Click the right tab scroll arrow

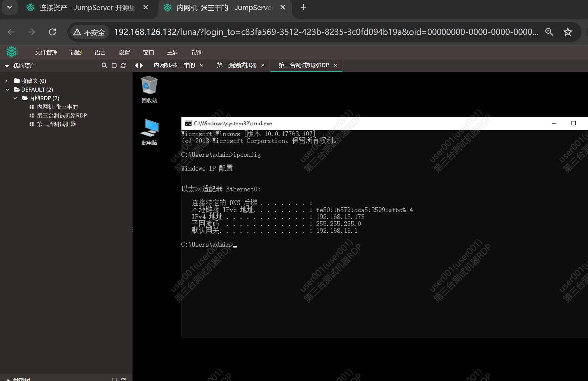(141, 65)
